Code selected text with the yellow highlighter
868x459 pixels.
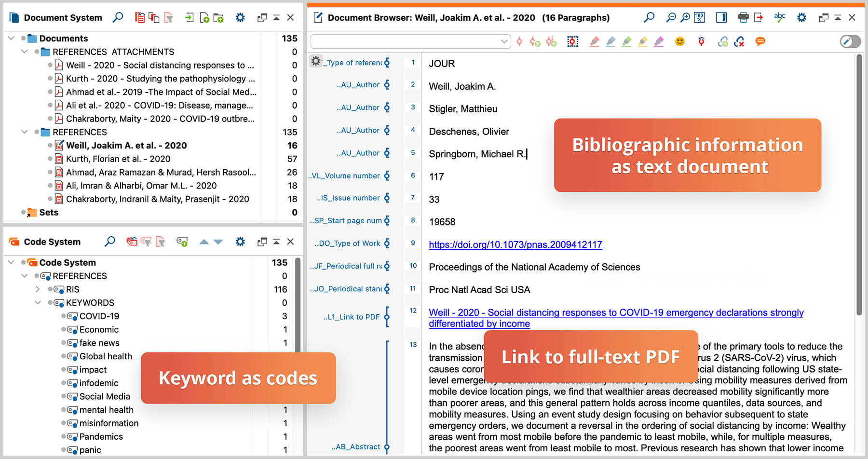[x=643, y=41]
